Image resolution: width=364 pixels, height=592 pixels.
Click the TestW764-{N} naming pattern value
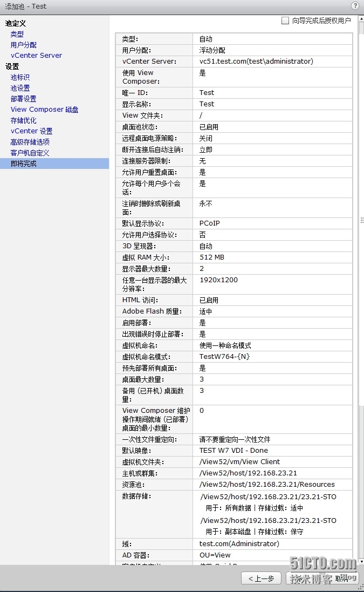click(224, 356)
